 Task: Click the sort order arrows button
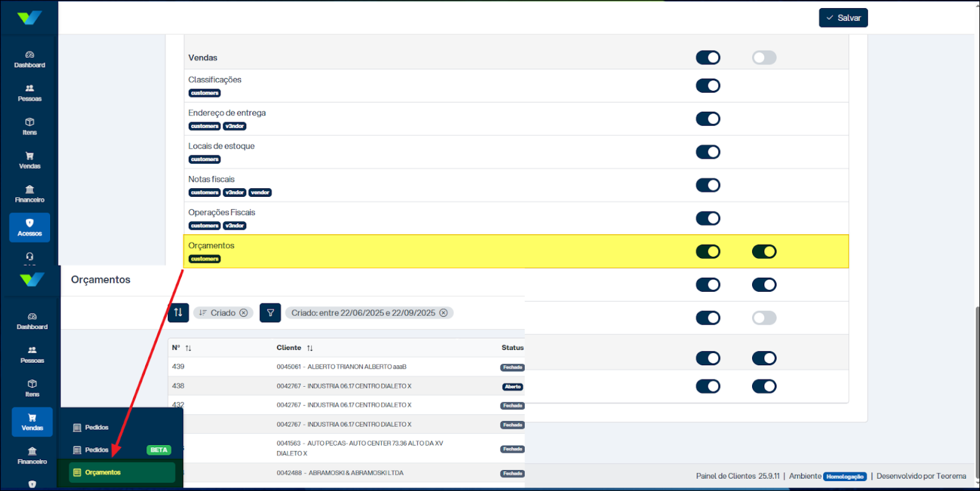178,313
